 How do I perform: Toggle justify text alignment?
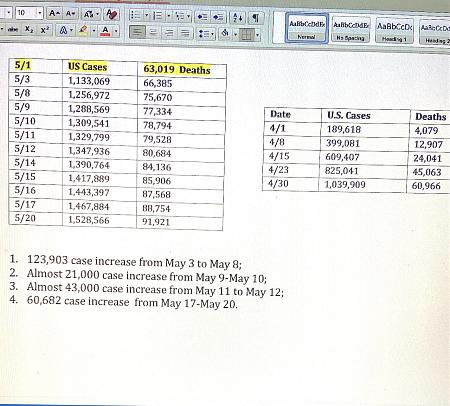185,33
